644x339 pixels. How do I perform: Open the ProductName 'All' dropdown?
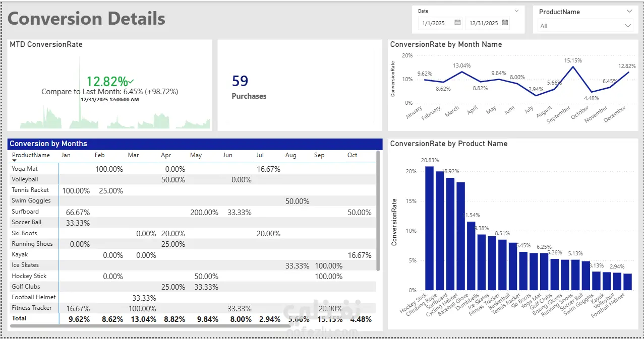pos(585,26)
